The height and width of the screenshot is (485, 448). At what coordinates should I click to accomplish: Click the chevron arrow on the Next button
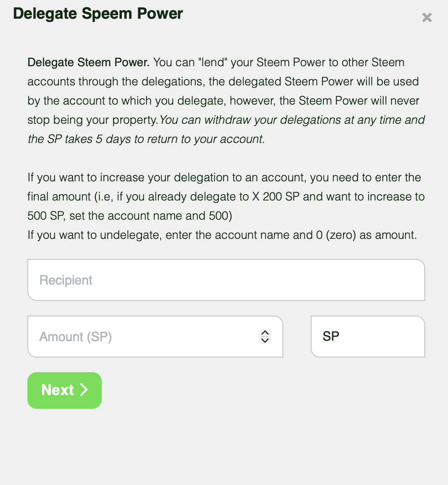tap(84, 390)
